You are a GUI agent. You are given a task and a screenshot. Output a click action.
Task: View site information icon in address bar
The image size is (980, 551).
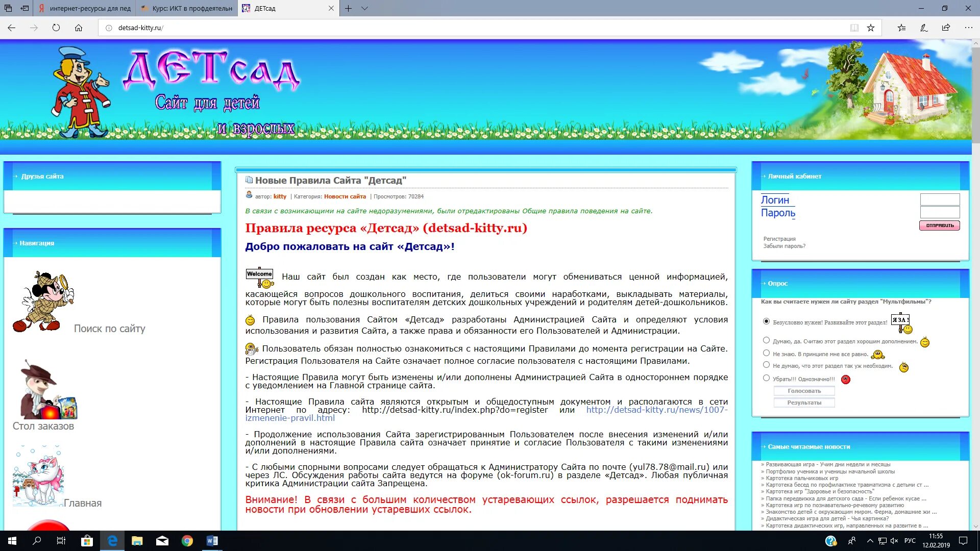pyautogui.click(x=109, y=28)
